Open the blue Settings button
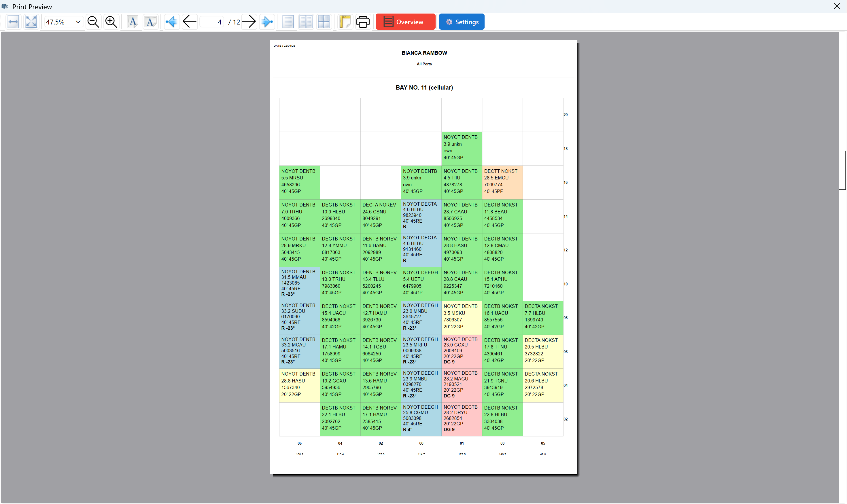 [461, 22]
